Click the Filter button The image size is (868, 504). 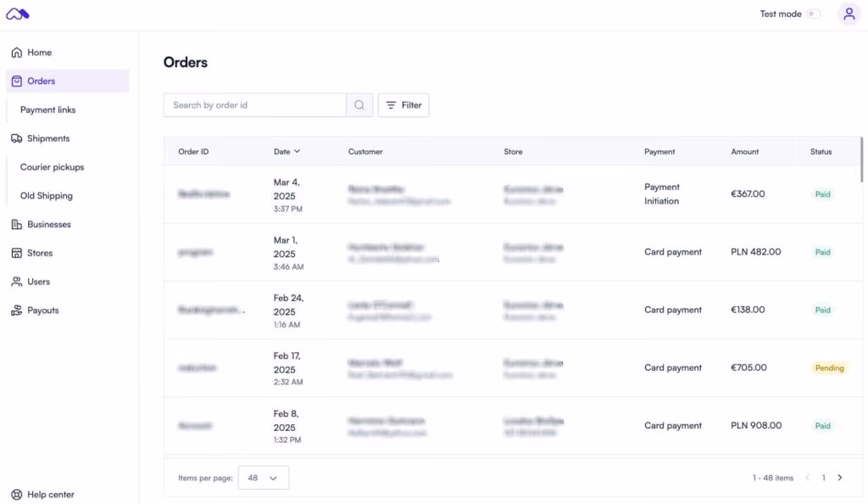pos(403,105)
